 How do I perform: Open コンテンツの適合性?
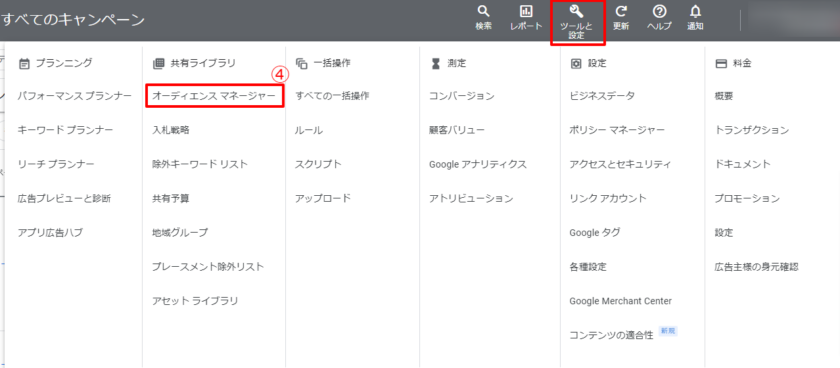[612, 336]
